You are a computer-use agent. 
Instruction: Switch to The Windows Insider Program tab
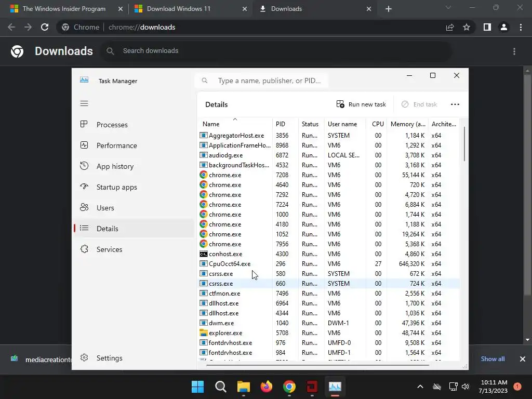pos(64,9)
